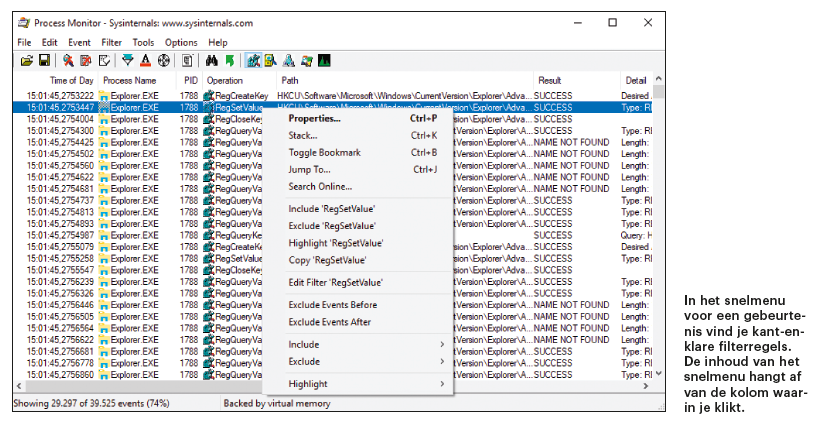Viewport: 821px width, 422px height.
Task: Click the Highlight toolbar icon
Action: [x=145, y=61]
